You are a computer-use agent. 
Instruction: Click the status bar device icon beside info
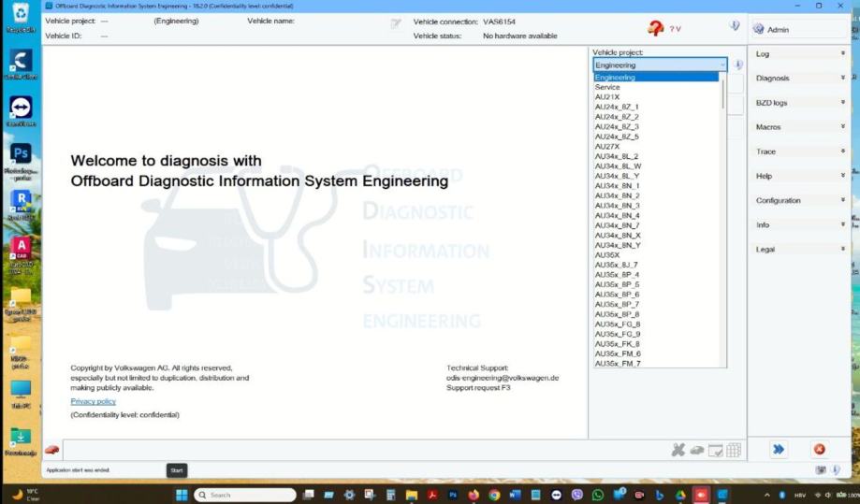pos(821,470)
